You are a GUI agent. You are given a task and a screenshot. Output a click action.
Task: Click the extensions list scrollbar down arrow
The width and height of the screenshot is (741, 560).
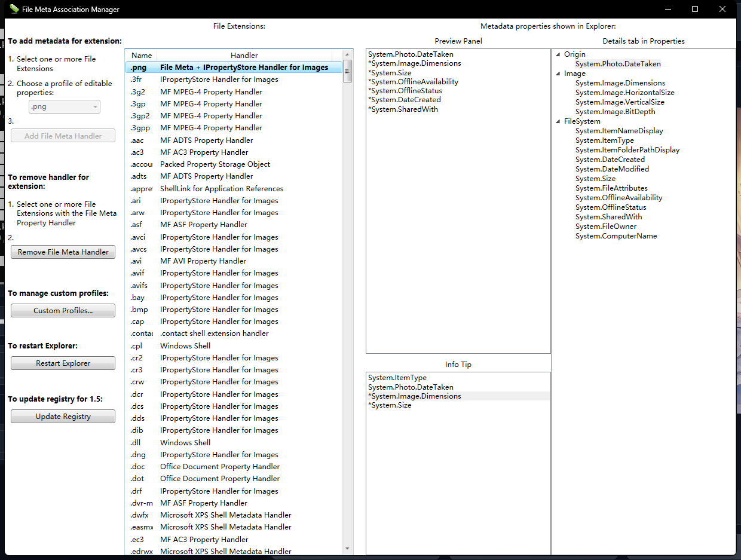[x=348, y=549]
